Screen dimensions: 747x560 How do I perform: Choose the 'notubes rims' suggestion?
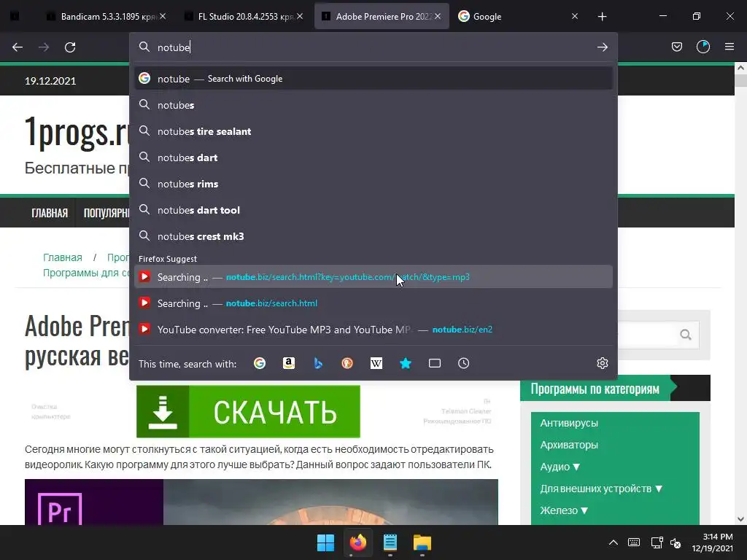[x=373, y=183]
